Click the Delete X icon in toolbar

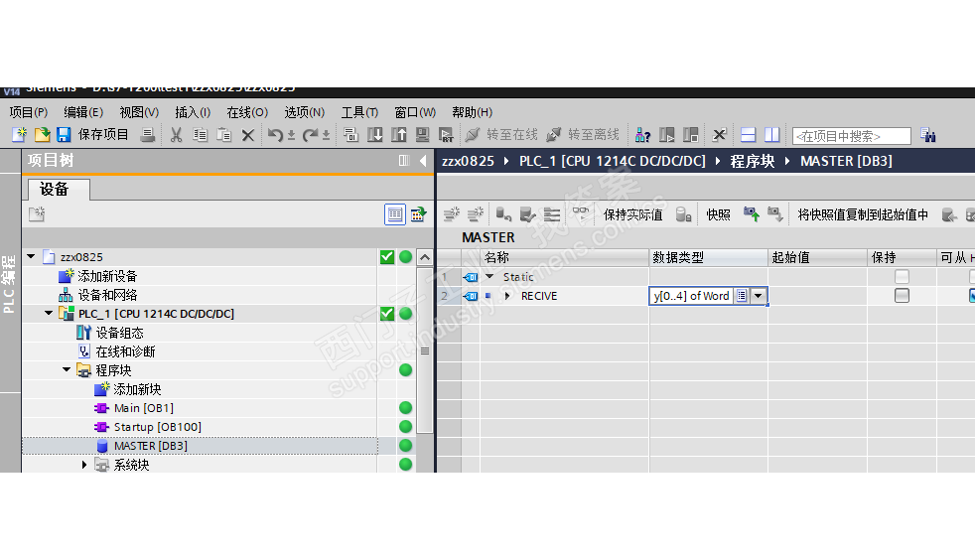pyautogui.click(x=247, y=135)
